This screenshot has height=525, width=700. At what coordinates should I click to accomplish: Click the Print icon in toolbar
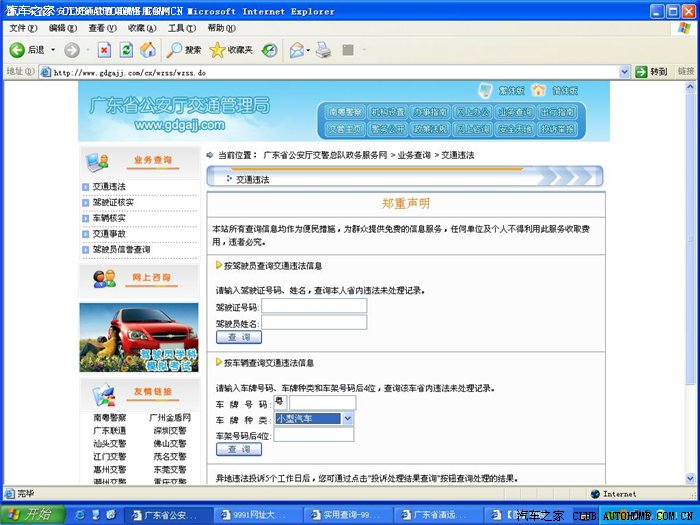click(324, 49)
